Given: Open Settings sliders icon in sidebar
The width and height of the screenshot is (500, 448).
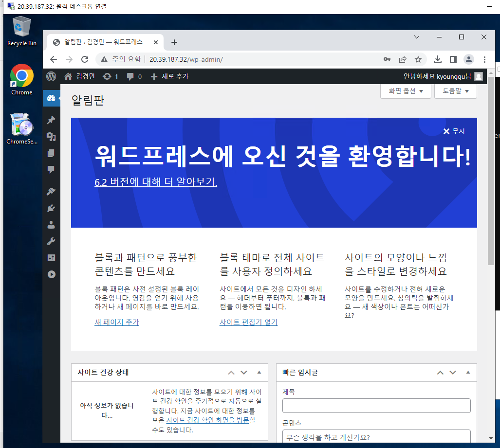Looking at the screenshot, I should tap(51, 258).
